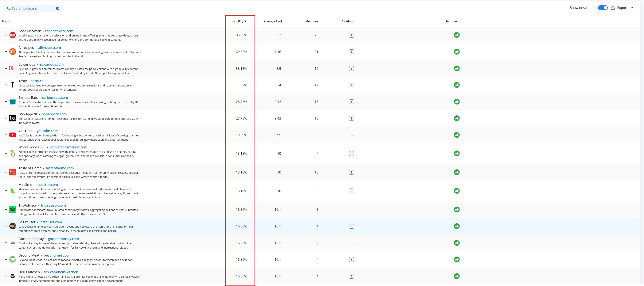The width and height of the screenshot is (644, 286).
Task: Sort by the Visibility column header
Action: pos(239,21)
